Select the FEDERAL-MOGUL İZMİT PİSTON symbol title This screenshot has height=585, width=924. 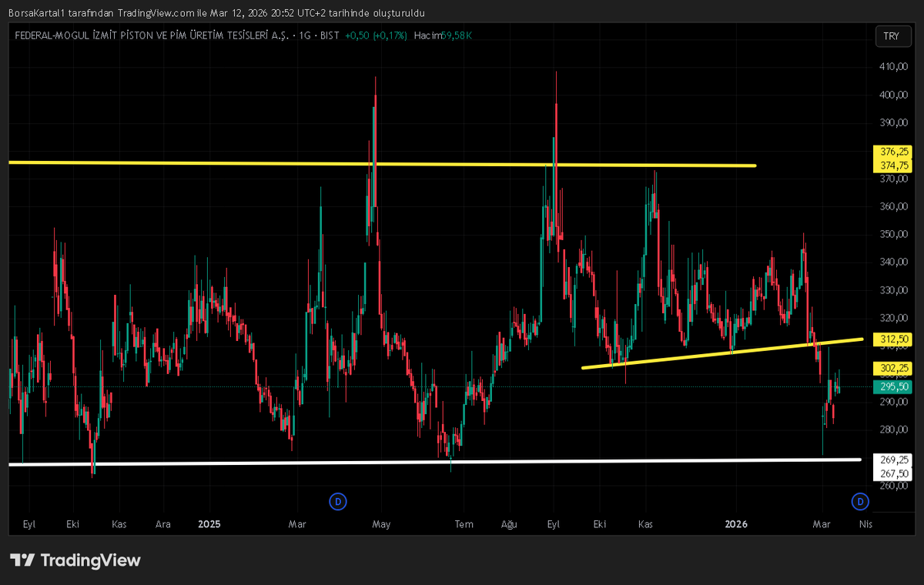coord(152,36)
